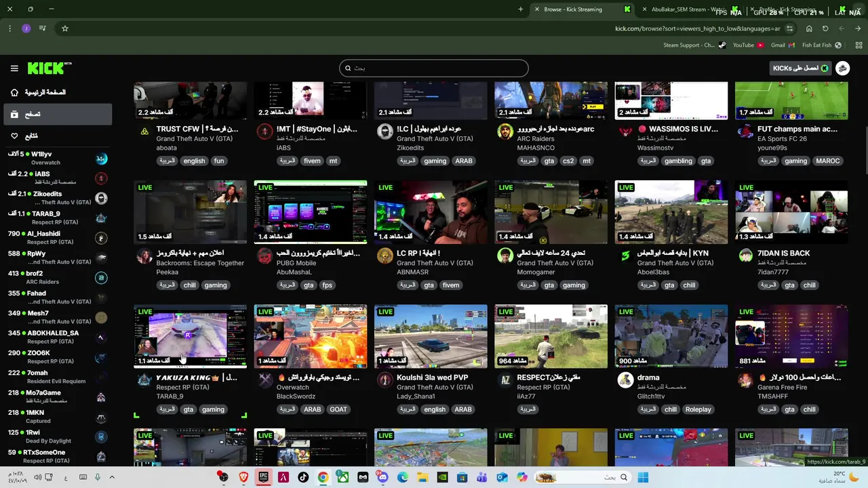Viewport: 868px width, 488px height.
Task: Open the browser three-dot menu
Action: click(x=9, y=28)
